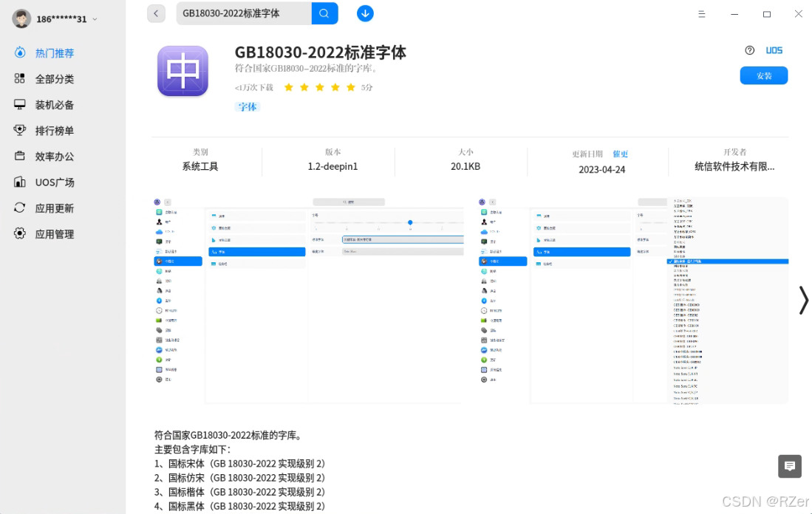
Task: Click the 主要包含字库如下 description line
Action: point(193,449)
